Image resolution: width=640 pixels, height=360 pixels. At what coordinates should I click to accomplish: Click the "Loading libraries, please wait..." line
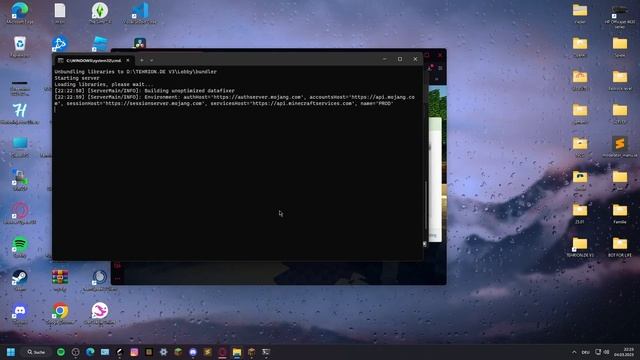click(x=104, y=84)
